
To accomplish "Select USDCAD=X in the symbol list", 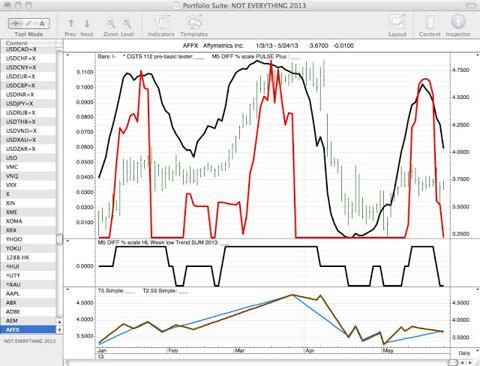I will [28, 49].
